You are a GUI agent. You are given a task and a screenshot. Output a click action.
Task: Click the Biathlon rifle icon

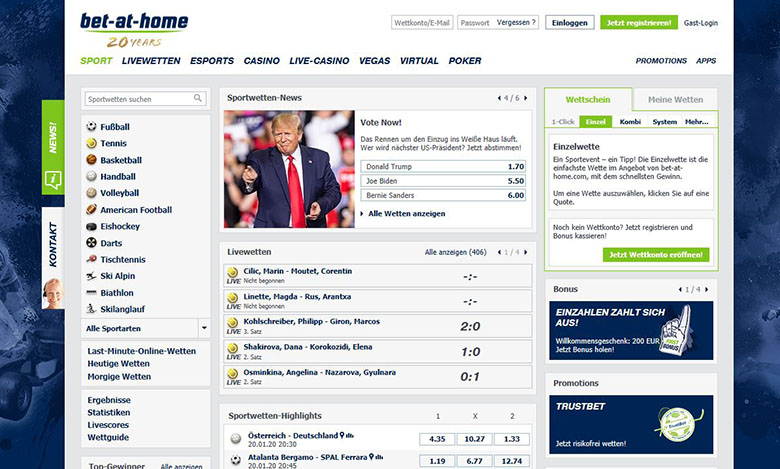click(91, 292)
